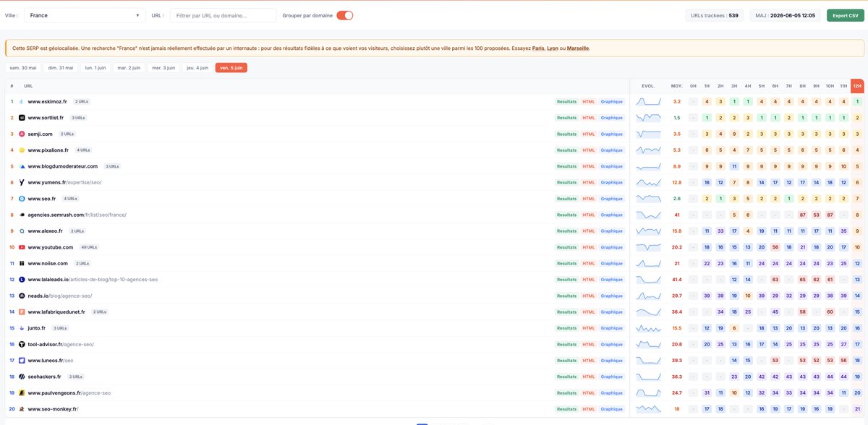Click the 12H column header
The width and height of the screenshot is (868, 425).
click(x=857, y=85)
